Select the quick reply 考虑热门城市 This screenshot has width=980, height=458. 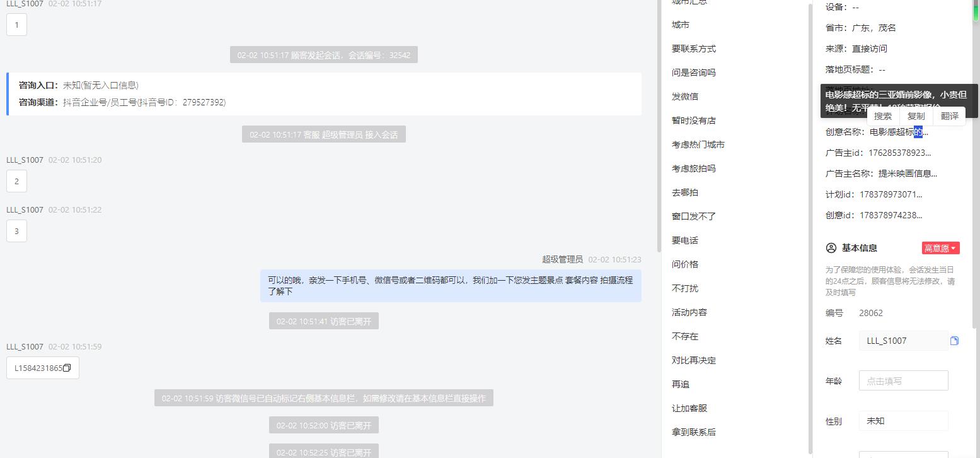point(698,144)
